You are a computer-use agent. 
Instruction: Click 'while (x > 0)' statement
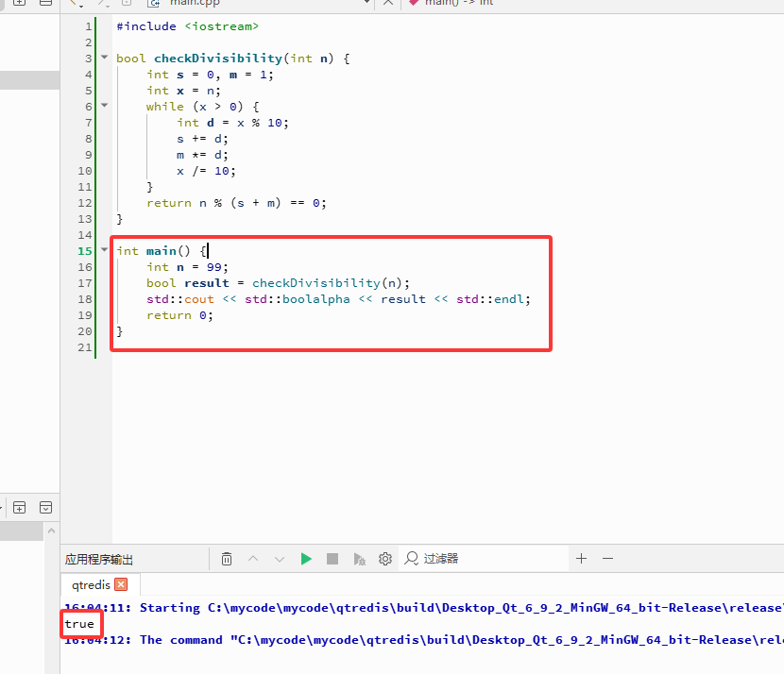202,107
